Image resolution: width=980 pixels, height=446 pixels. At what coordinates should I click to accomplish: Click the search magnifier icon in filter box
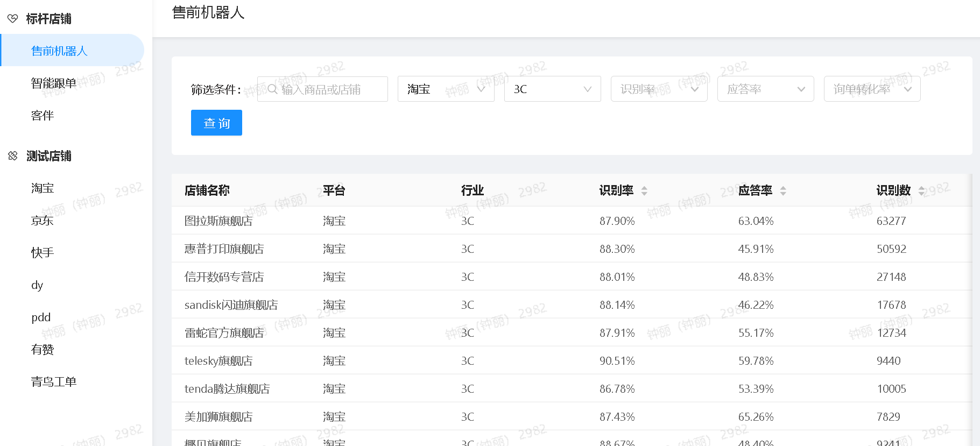[273, 89]
